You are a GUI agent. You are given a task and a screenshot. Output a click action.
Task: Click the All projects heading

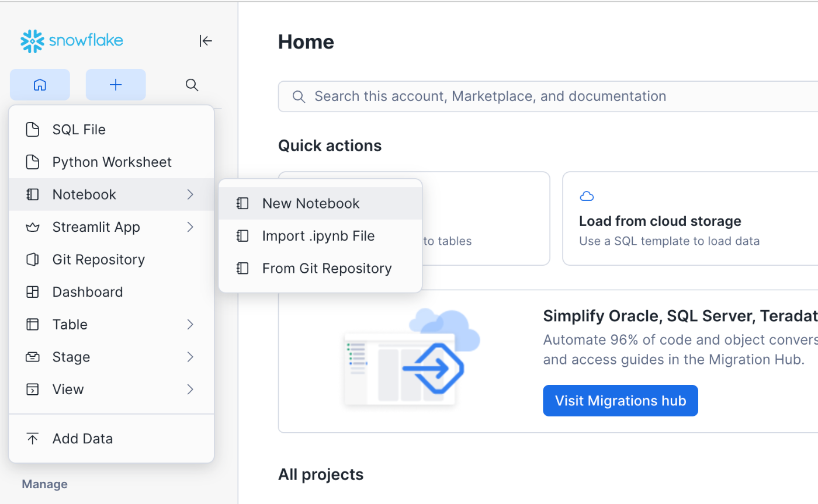[321, 474]
